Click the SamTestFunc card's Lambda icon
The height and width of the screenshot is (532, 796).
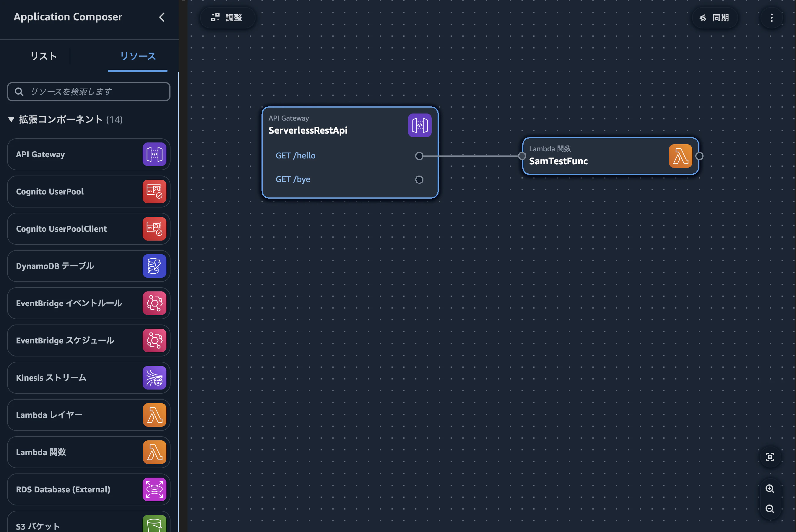coord(680,156)
